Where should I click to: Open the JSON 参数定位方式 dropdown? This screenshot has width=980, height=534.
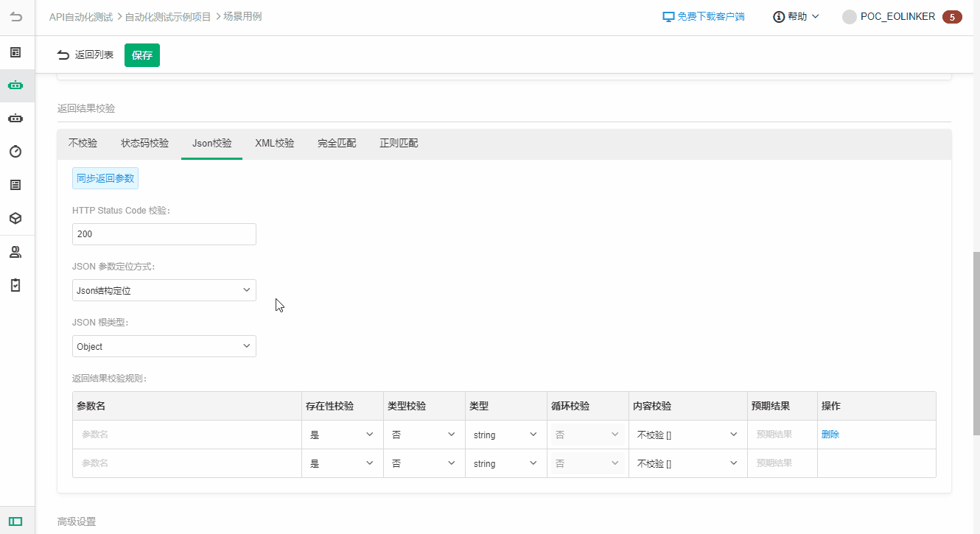(x=164, y=290)
